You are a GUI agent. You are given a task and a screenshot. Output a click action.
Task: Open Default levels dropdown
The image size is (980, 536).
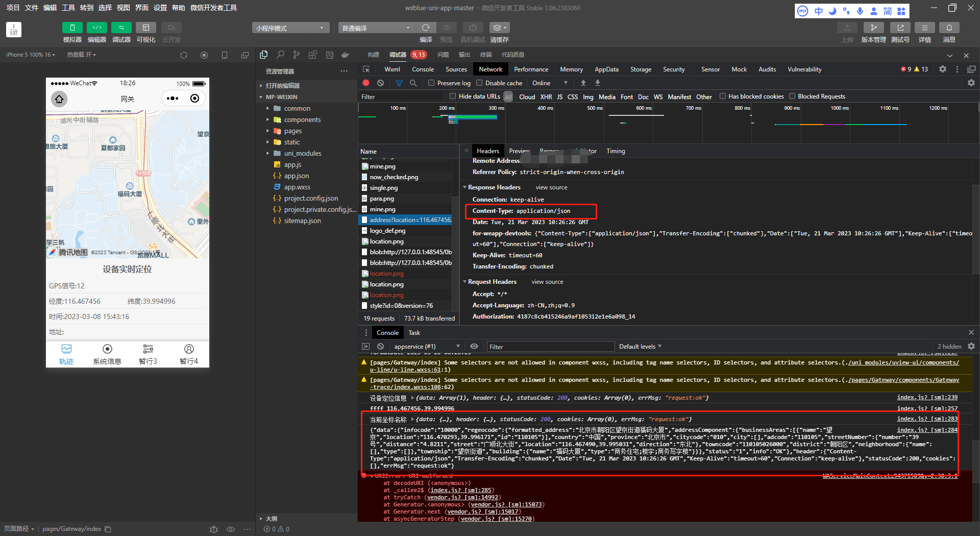(x=640, y=347)
